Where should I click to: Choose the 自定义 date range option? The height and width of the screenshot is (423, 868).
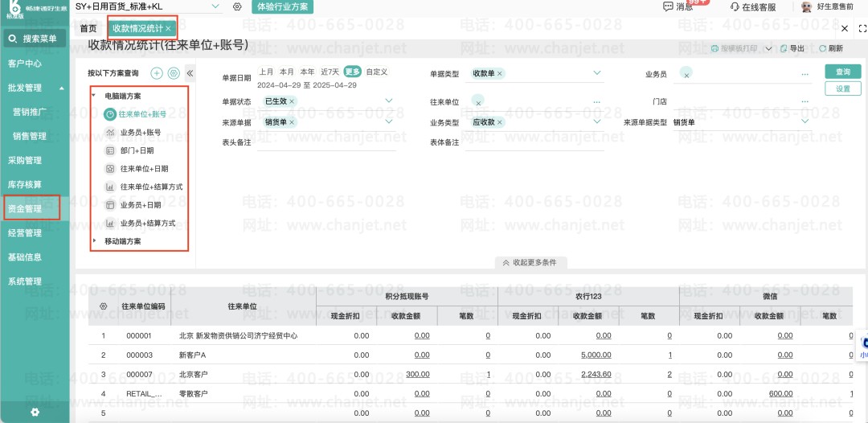click(376, 72)
